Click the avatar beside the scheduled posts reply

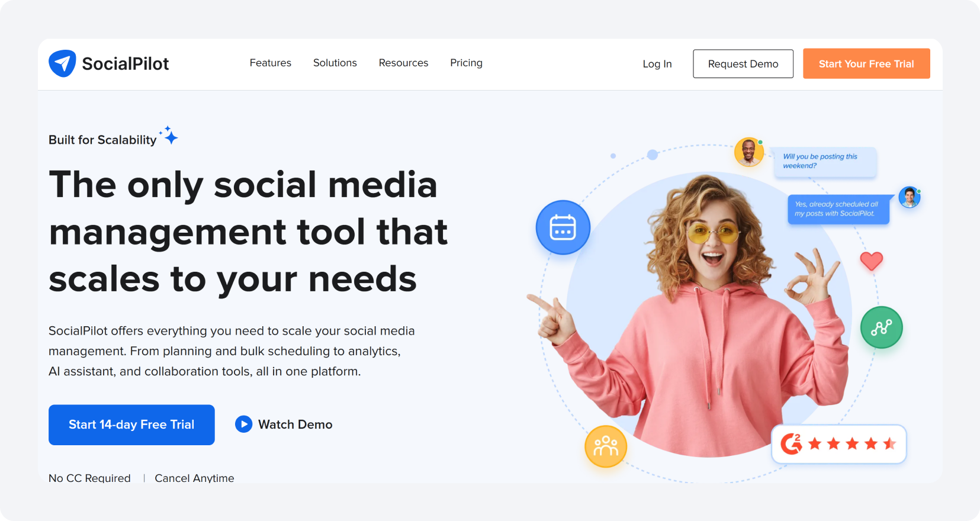(x=910, y=197)
